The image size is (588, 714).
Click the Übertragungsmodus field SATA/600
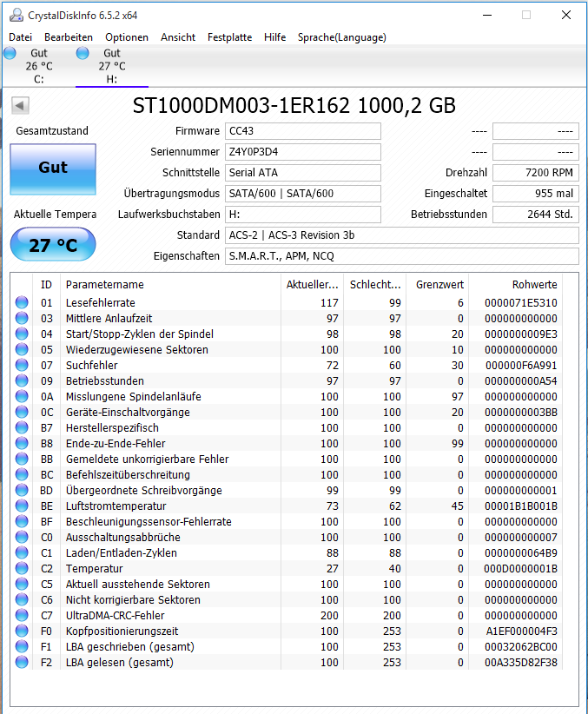(x=303, y=194)
